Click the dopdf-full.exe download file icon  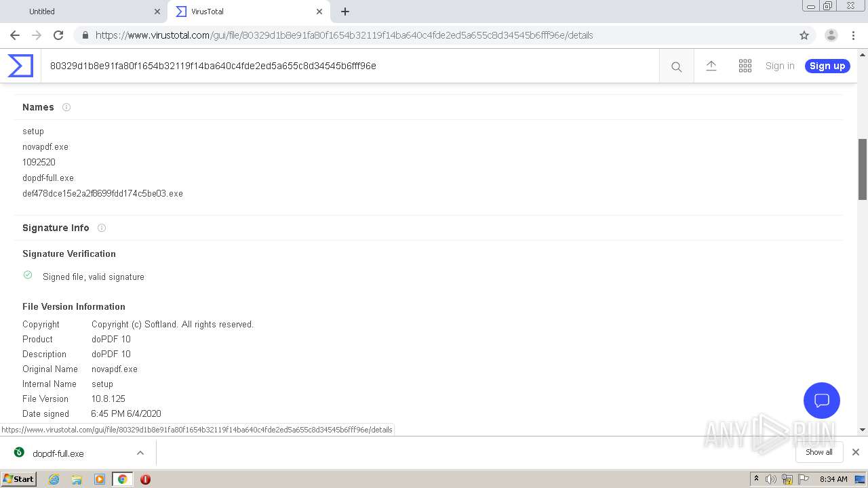tap(19, 453)
